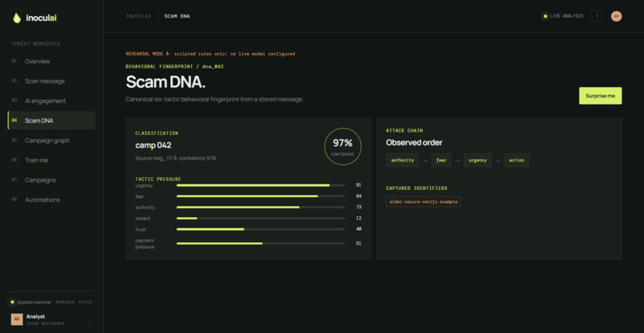Click the Live Analysis label
644x333 pixels.
(x=566, y=16)
